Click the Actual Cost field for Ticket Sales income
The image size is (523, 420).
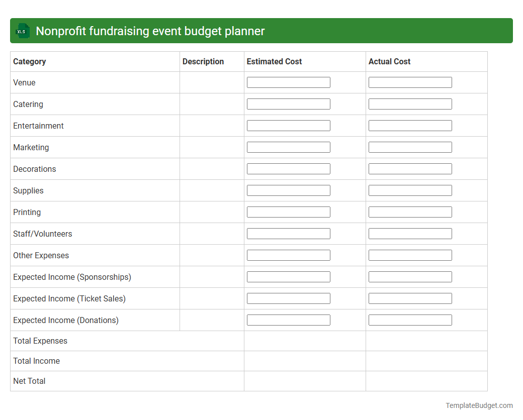coord(410,298)
